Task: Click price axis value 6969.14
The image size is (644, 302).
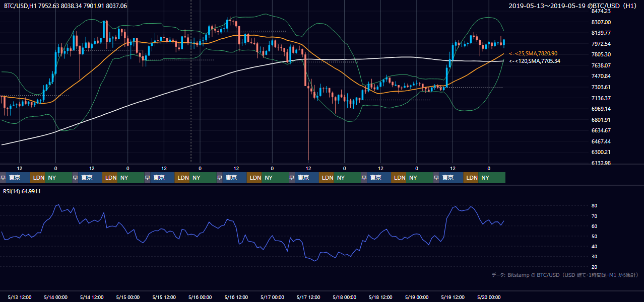Action: pos(602,109)
